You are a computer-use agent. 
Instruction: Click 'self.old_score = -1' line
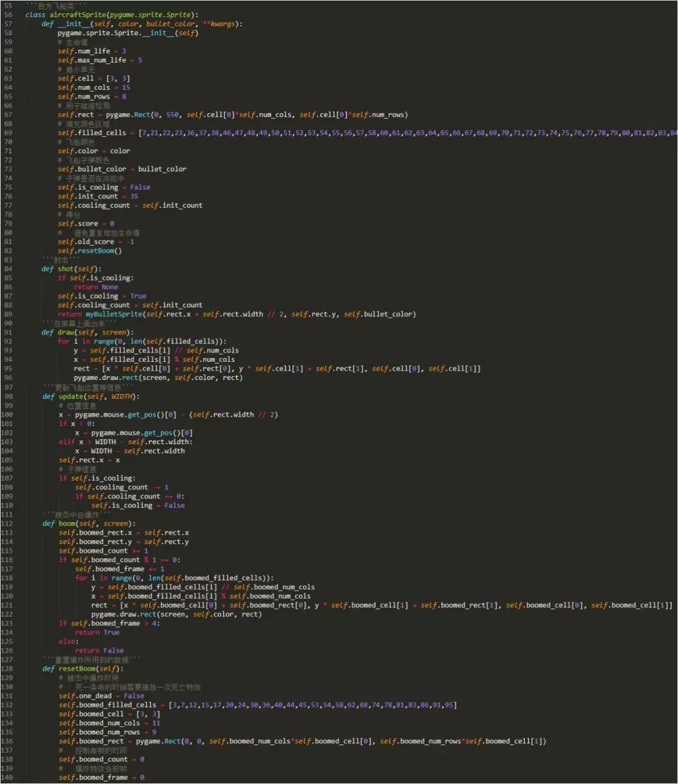tap(96, 242)
